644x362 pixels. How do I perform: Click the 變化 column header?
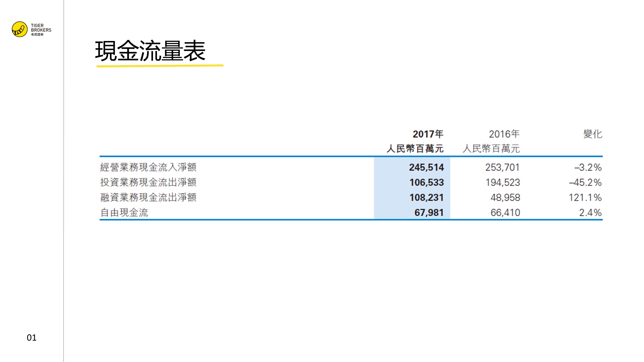tap(593, 134)
